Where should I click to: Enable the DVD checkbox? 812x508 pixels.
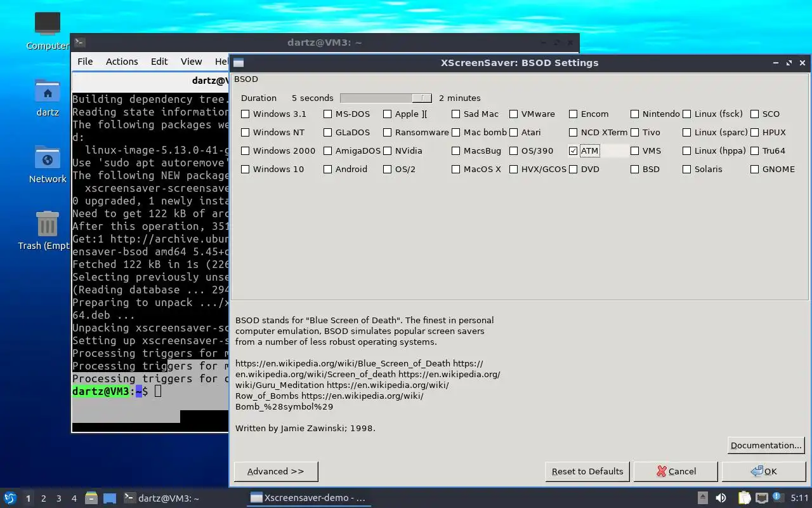click(573, 170)
